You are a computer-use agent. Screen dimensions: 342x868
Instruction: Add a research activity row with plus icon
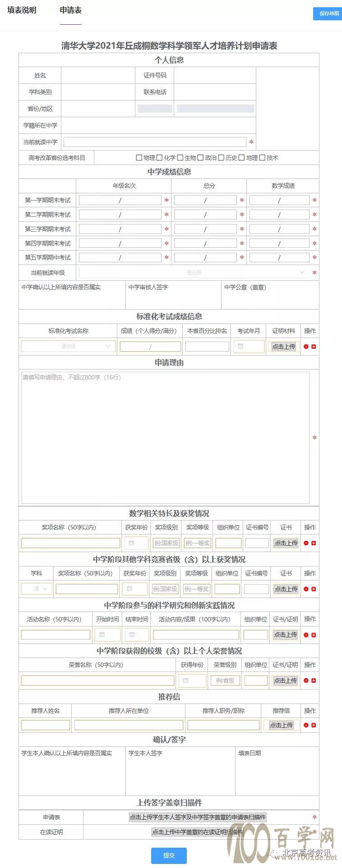(314, 635)
